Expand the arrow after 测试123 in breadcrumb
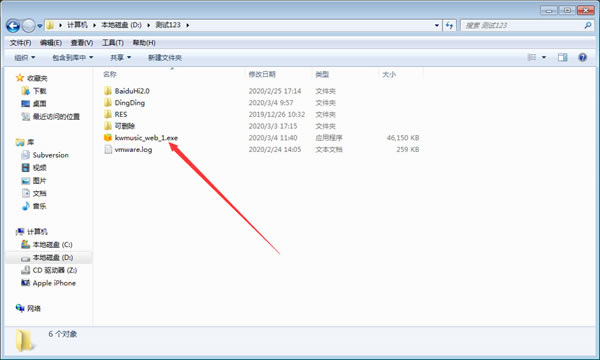Viewport: 600px width, 360px height. pyautogui.click(x=188, y=25)
